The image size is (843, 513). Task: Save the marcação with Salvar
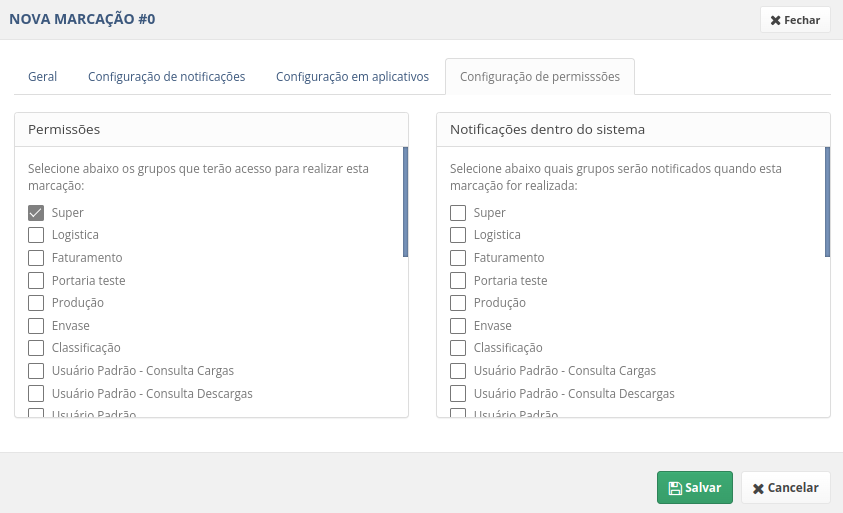(x=695, y=488)
